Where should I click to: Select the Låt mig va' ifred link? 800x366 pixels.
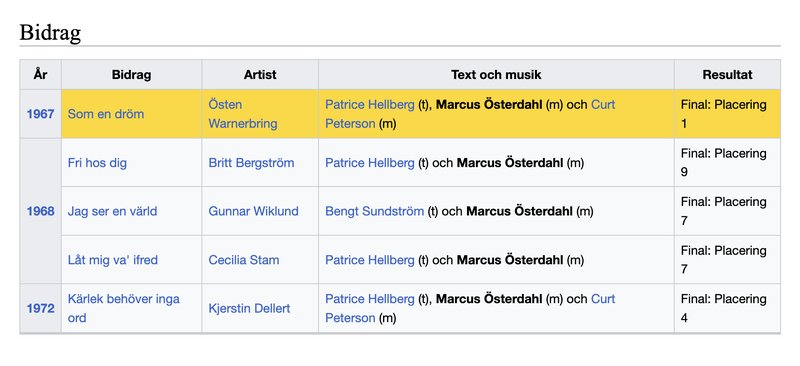[x=113, y=260]
